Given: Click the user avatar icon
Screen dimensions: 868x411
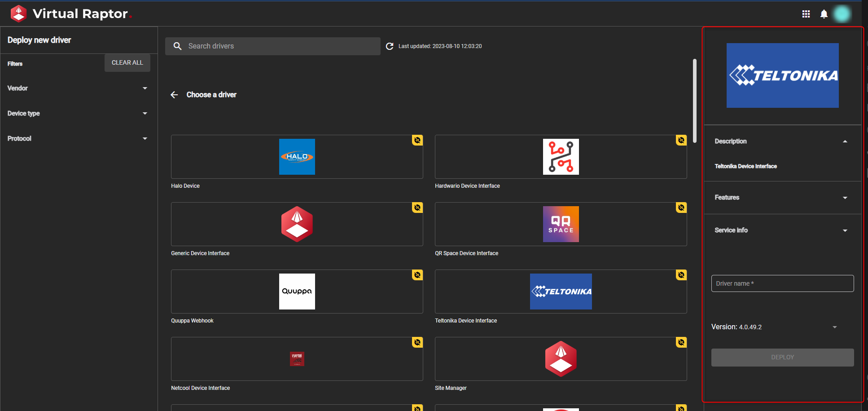Looking at the screenshot, I should [842, 14].
